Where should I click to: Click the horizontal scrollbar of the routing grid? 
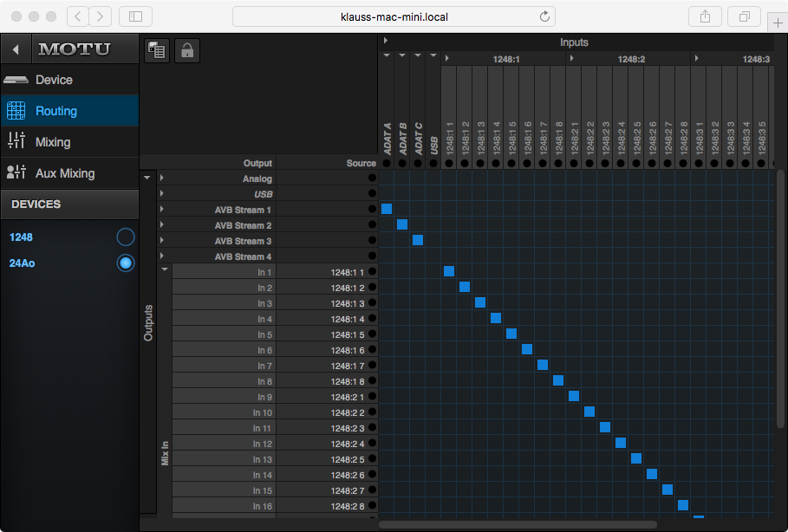(518, 524)
